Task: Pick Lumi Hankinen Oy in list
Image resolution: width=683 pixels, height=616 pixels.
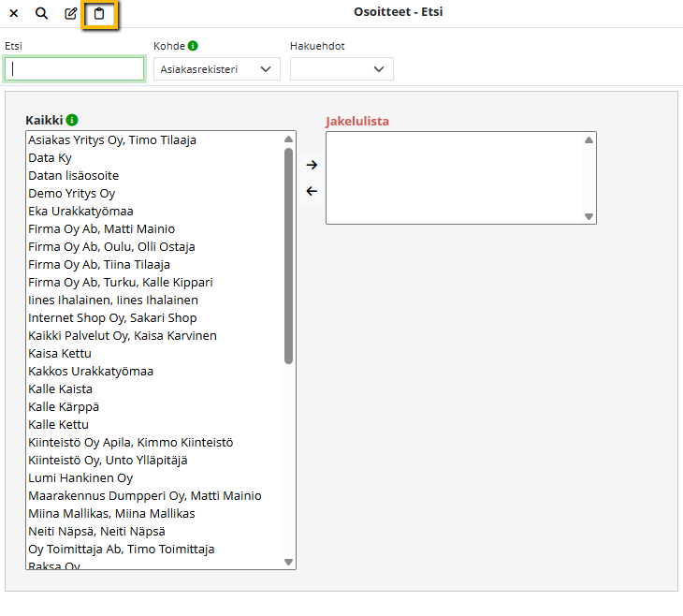Action: coord(80,477)
